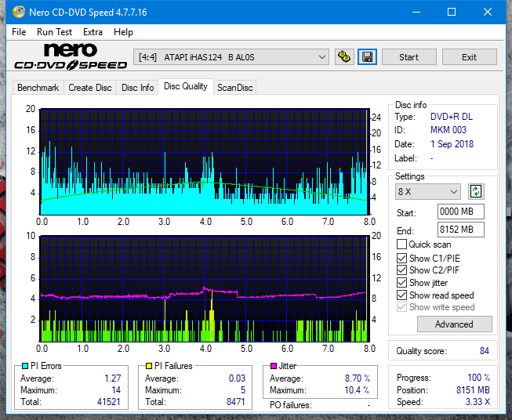This screenshot has height=420, width=512.
Task: Open the drive options tool icon
Action: click(344, 57)
